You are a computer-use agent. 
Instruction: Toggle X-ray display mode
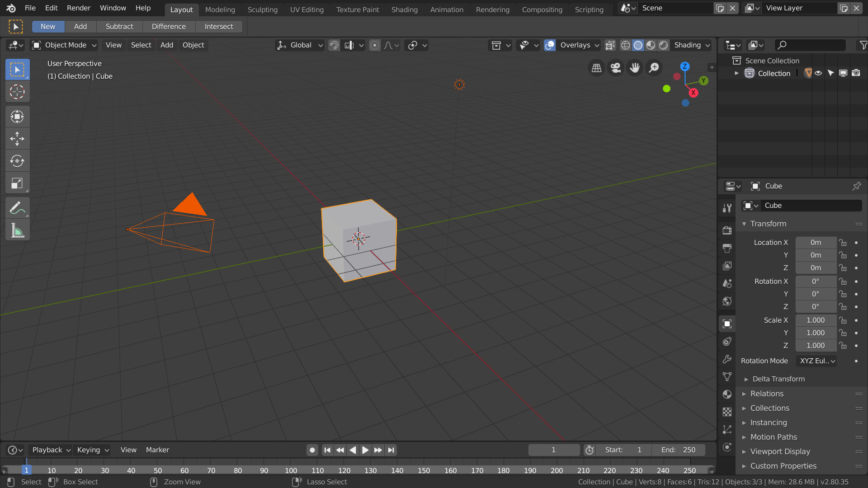tap(610, 45)
